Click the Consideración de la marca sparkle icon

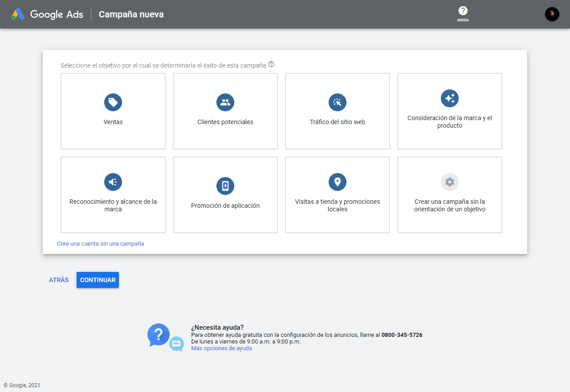[x=449, y=98]
